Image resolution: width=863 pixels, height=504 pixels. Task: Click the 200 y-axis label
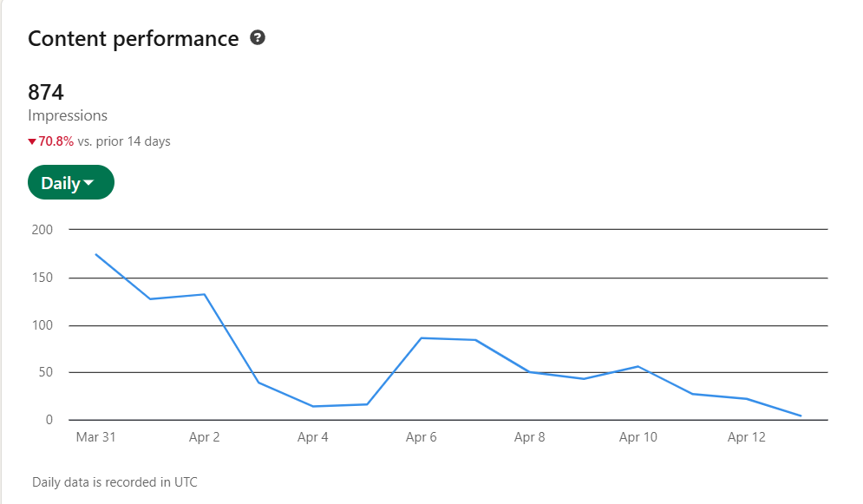42,230
